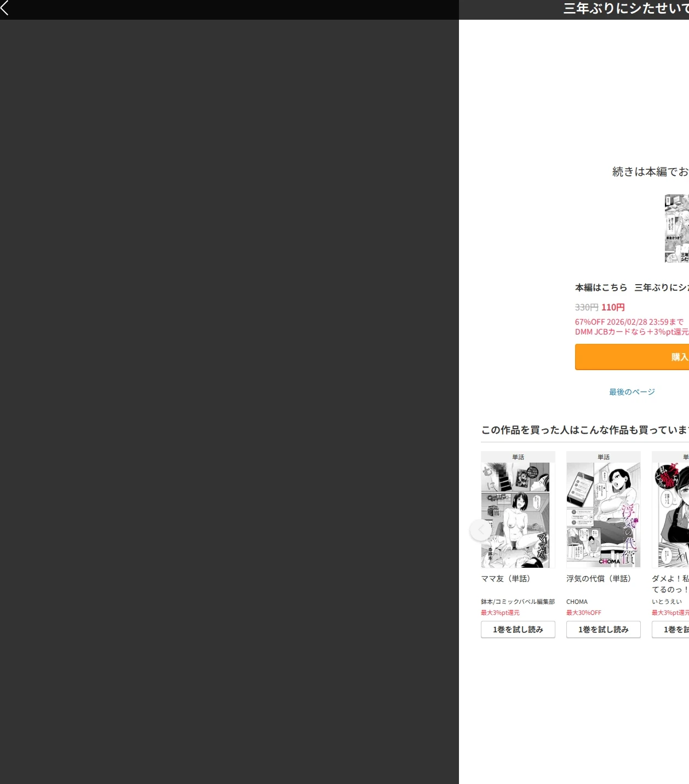689x784 pixels.
Task: Open the 最後のページ link
Action: point(632,392)
